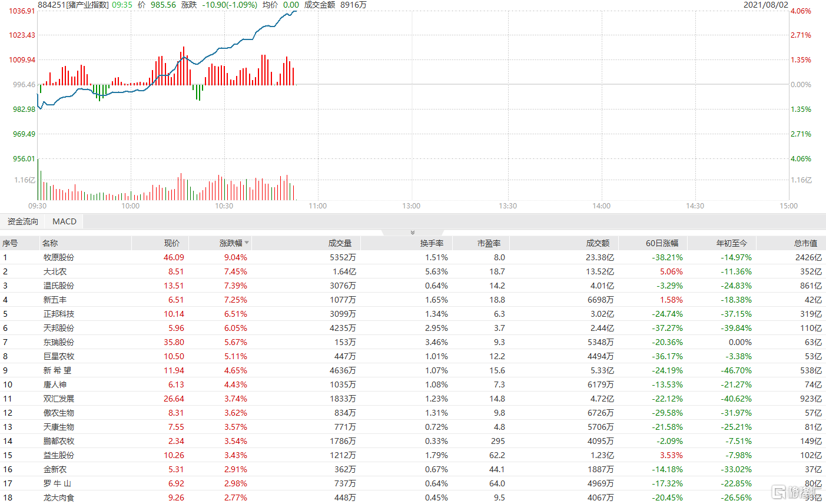Sort by the 换手率 column header
Screen dimensions: 826x504
(x=432, y=243)
